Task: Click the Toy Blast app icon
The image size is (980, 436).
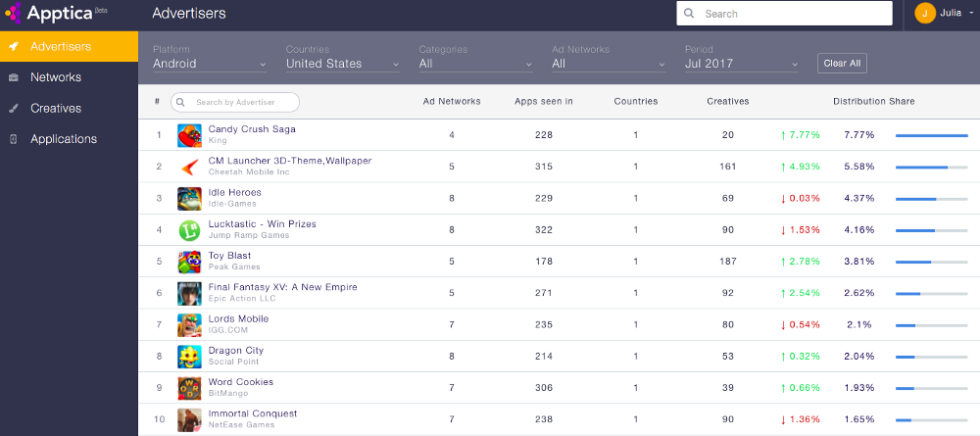Action: pos(189,262)
